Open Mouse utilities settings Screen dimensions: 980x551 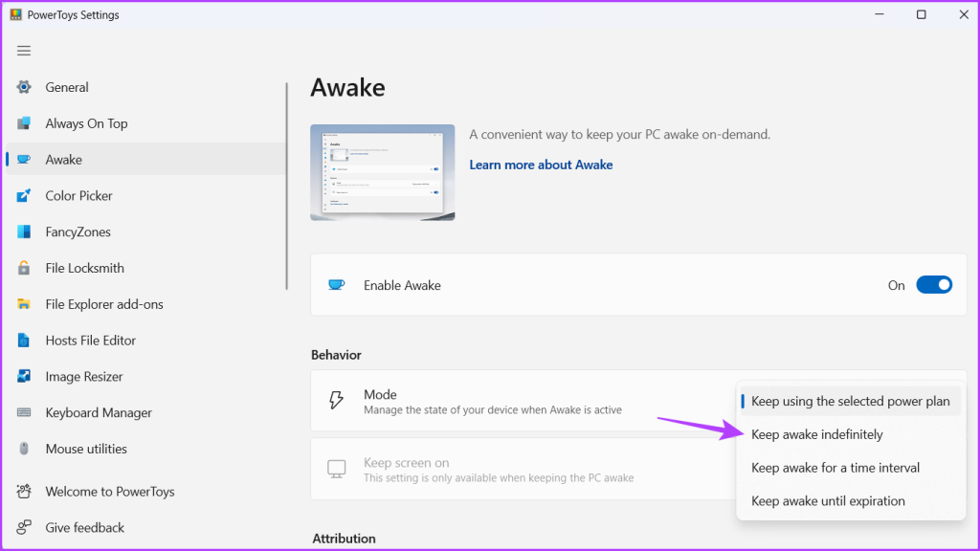(145, 449)
